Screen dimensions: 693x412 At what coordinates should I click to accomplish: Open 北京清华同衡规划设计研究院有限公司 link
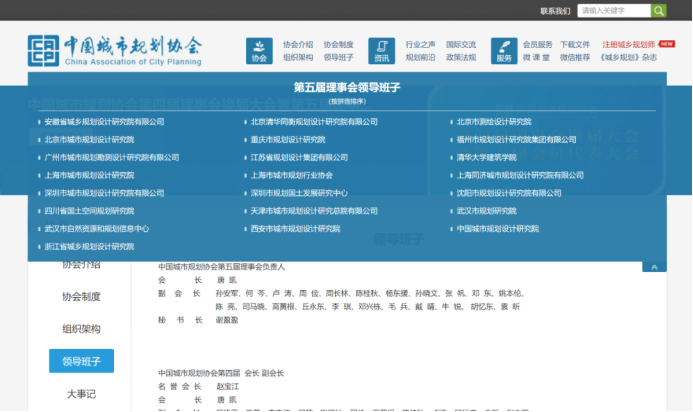(314, 122)
